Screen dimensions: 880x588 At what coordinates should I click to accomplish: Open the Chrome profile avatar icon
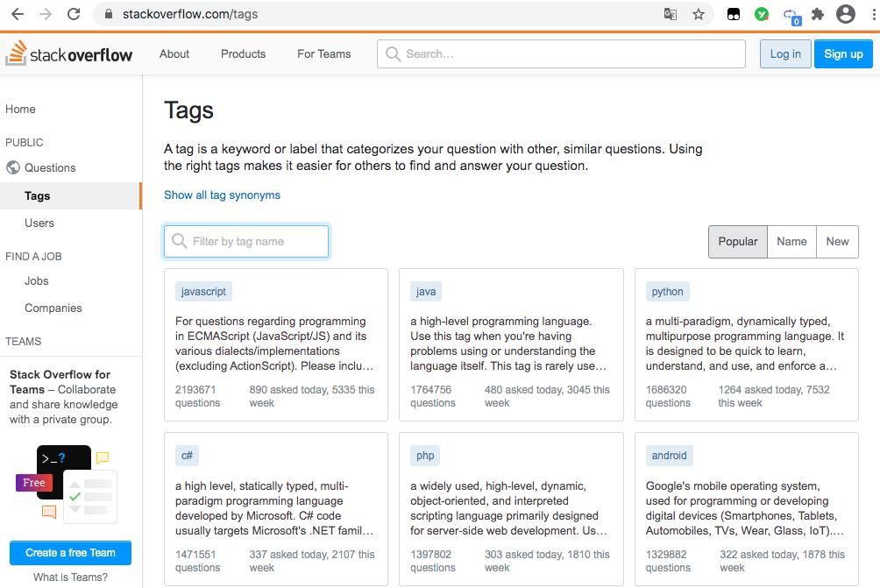[845, 14]
